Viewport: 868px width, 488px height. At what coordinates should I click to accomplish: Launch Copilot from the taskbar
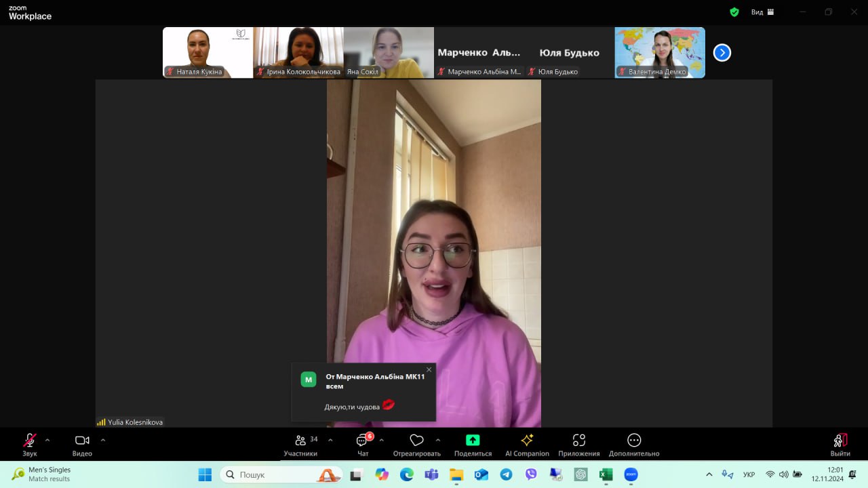(x=382, y=474)
